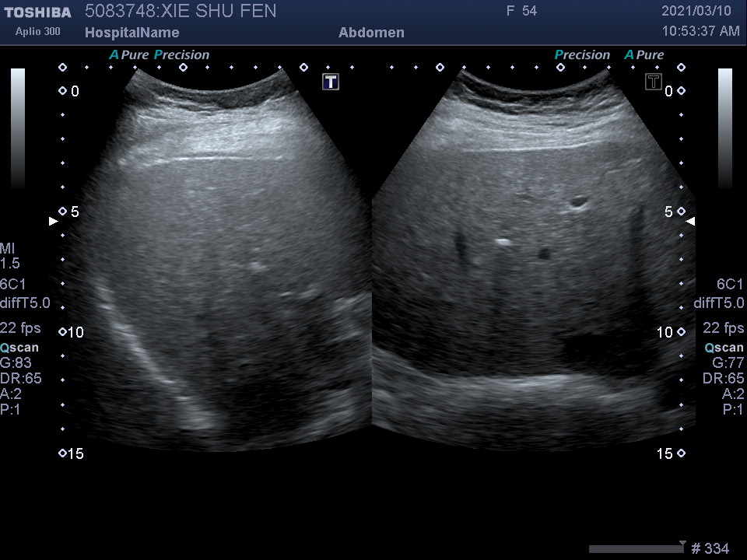Click the left 6C1 transducer label

click(x=12, y=285)
